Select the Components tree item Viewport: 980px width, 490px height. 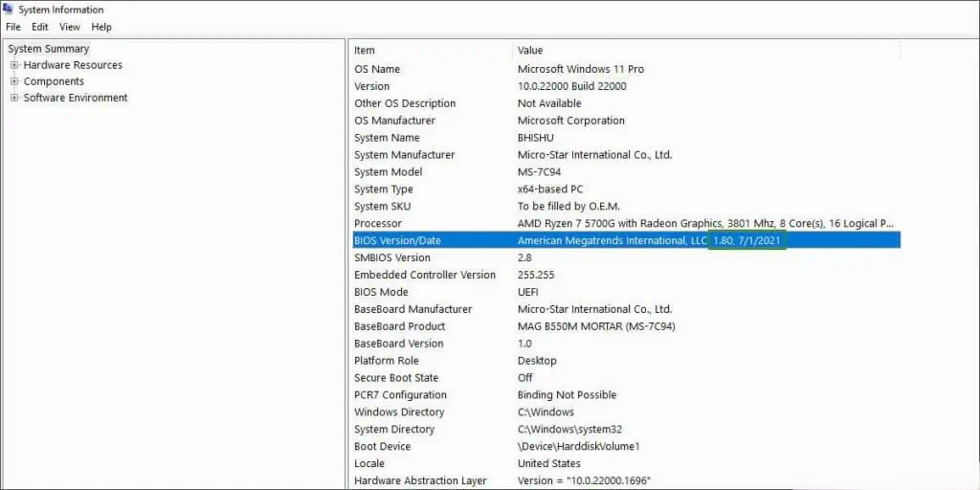pyautogui.click(x=54, y=81)
